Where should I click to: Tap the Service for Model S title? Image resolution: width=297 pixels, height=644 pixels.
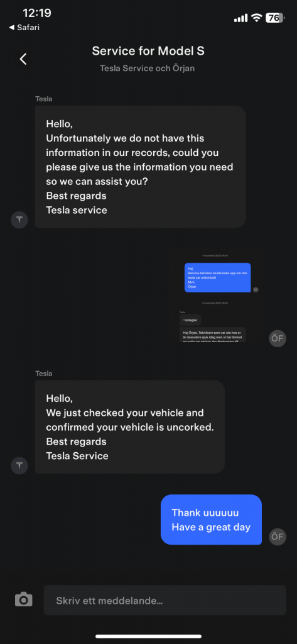pyautogui.click(x=148, y=51)
